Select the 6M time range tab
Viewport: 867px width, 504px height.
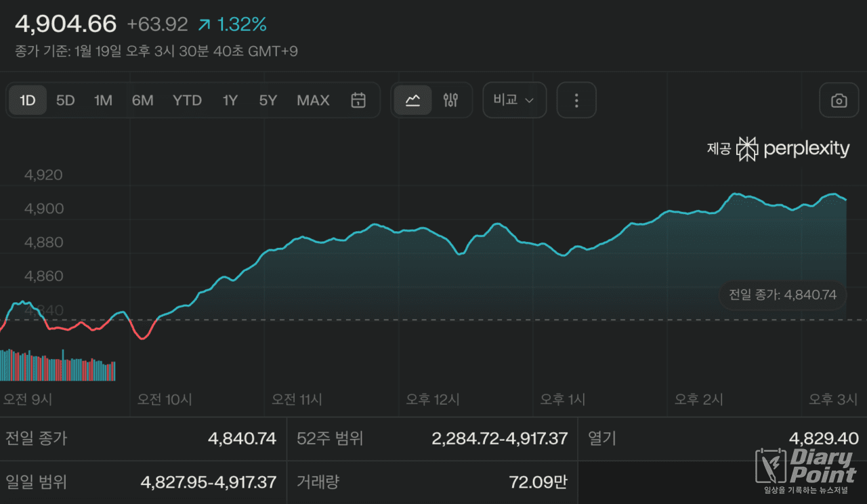pyautogui.click(x=142, y=100)
